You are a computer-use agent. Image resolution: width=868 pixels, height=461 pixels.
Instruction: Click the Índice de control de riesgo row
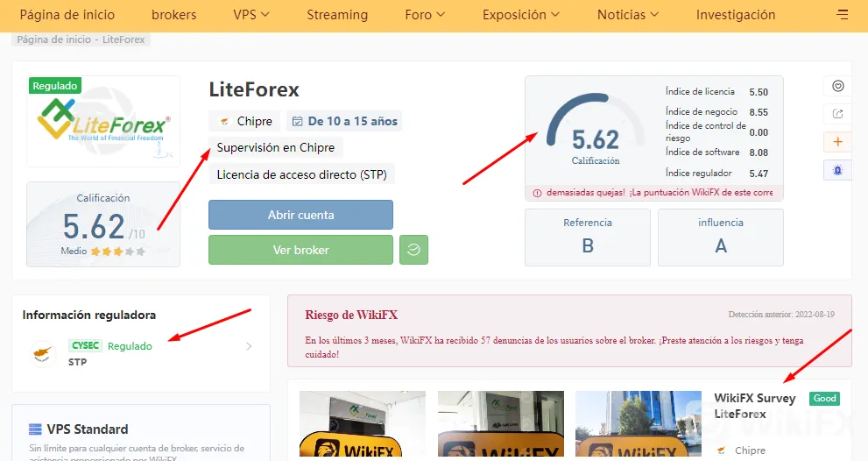tap(716, 131)
